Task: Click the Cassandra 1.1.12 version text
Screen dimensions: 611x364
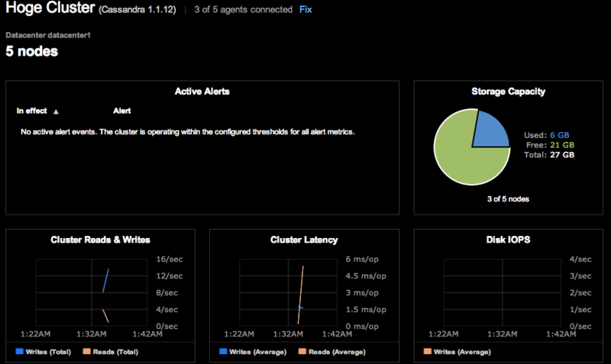Action: (x=137, y=10)
